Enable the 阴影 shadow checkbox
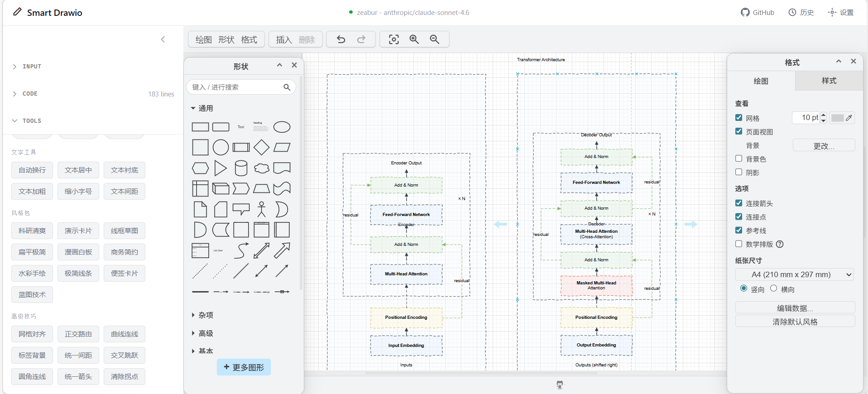Viewport: 868px width, 394px height. [739, 172]
